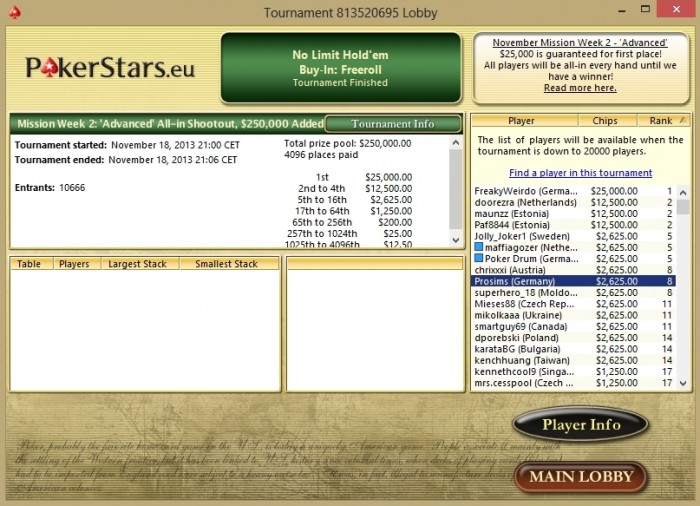Click prize list scrollbar up arrow
Viewport: 700px width, 506px height.
(x=455, y=143)
